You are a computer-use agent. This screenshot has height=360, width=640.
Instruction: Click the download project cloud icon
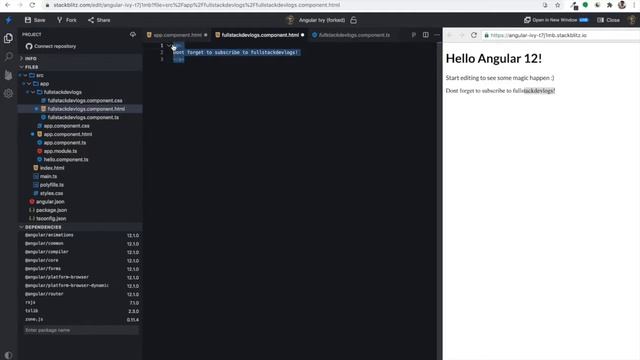133,35
